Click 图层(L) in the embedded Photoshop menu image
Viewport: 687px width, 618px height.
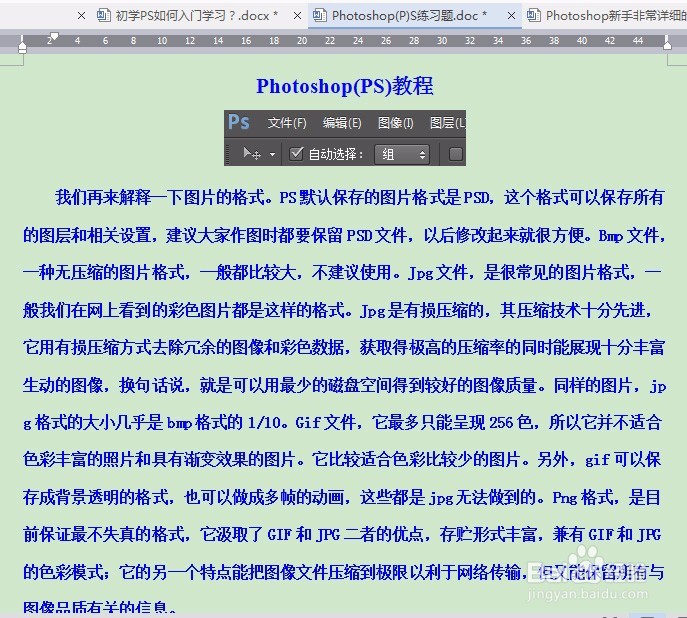[447, 123]
